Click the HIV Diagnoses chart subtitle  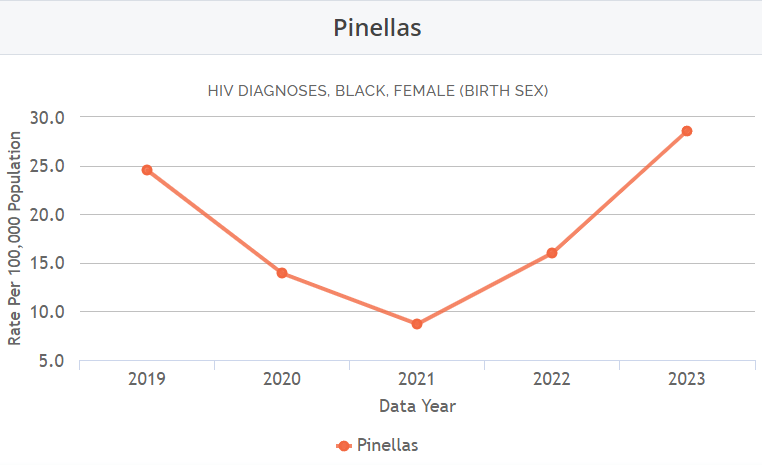[x=378, y=91]
